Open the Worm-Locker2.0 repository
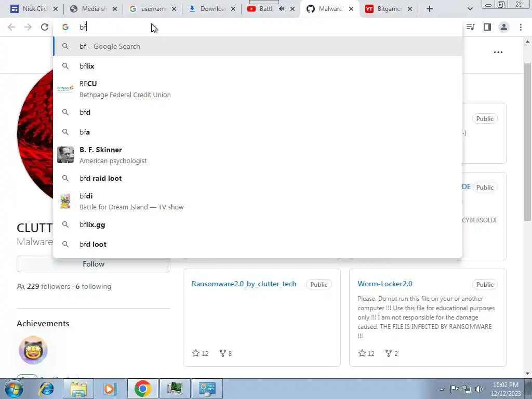 point(385,284)
